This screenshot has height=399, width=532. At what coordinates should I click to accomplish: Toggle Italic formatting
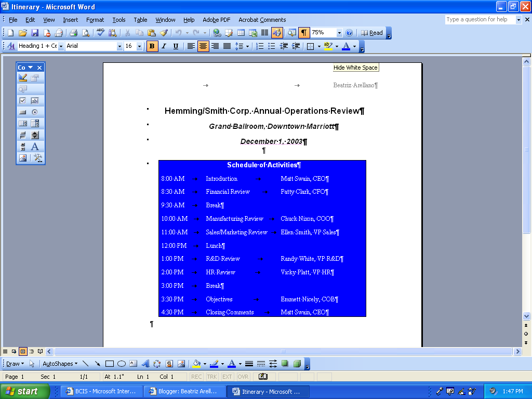(x=164, y=46)
